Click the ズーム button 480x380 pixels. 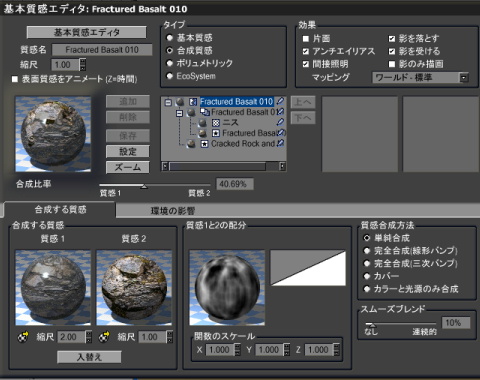[128, 167]
